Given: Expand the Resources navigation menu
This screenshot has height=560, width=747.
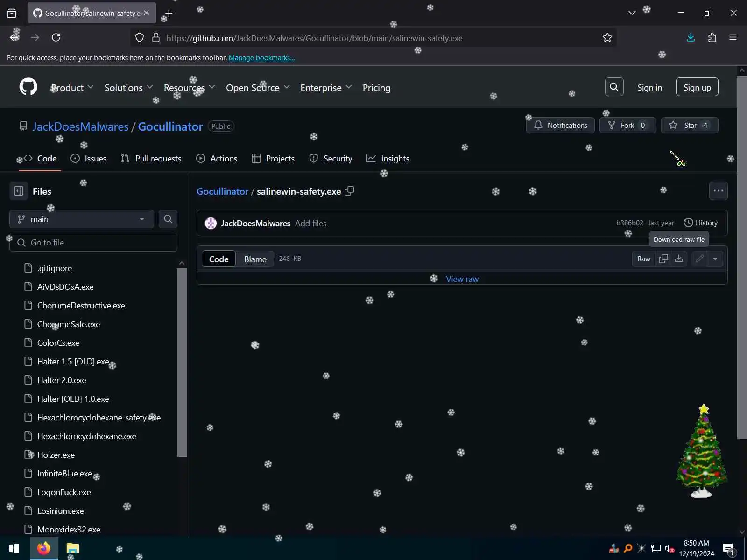Looking at the screenshot, I should 189,87.
